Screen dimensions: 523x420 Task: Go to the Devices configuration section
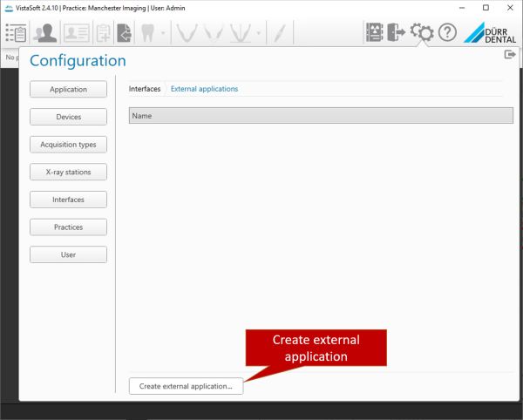pyautogui.click(x=68, y=117)
